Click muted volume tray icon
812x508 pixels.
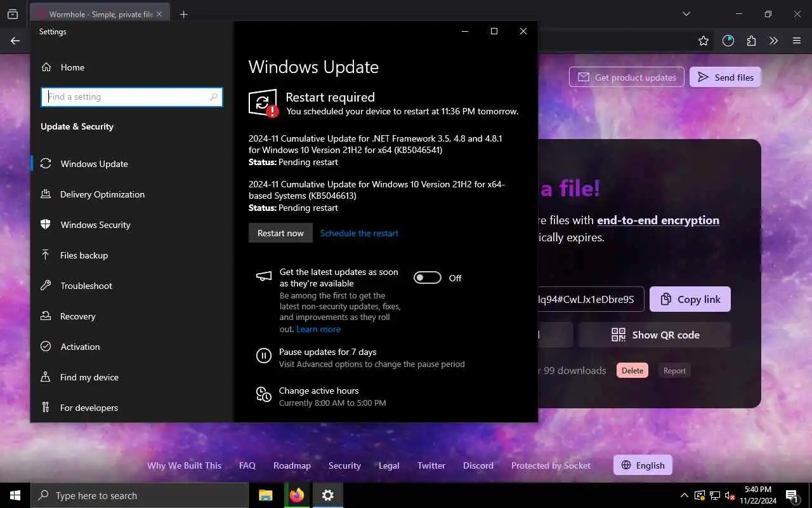coord(730,495)
